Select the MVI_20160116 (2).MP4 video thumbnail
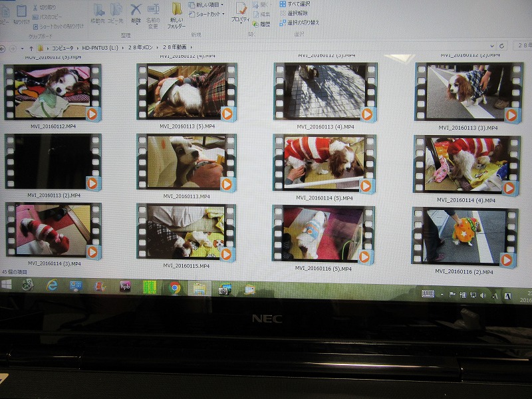532x399 pixels. click(465, 237)
